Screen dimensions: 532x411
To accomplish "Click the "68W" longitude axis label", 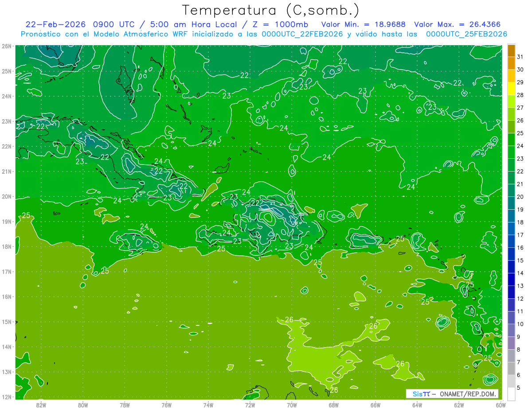I will pos(334,404).
